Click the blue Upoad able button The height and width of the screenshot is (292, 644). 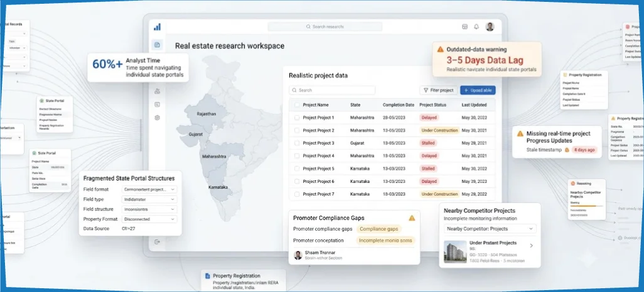[x=478, y=90]
